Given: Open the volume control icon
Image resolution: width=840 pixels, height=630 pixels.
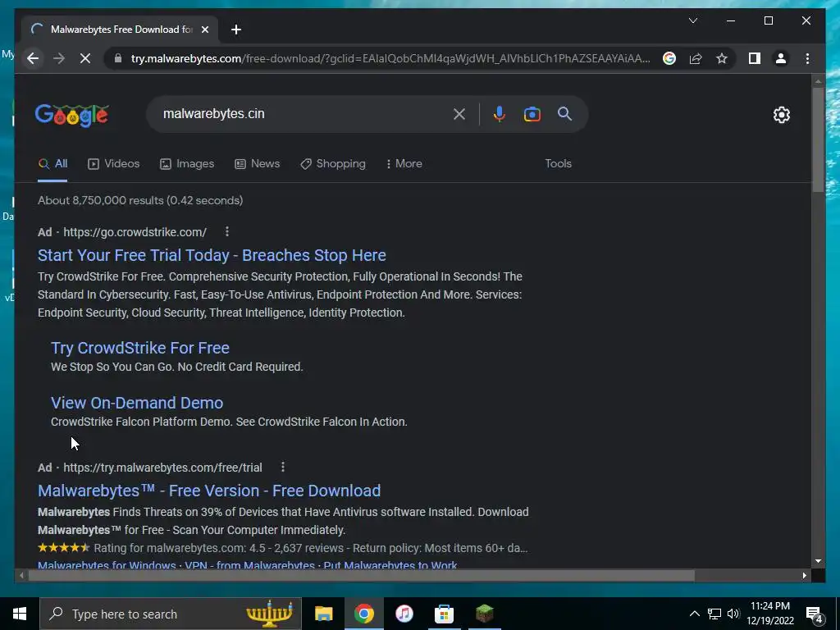Looking at the screenshot, I should (x=733, y=614).
